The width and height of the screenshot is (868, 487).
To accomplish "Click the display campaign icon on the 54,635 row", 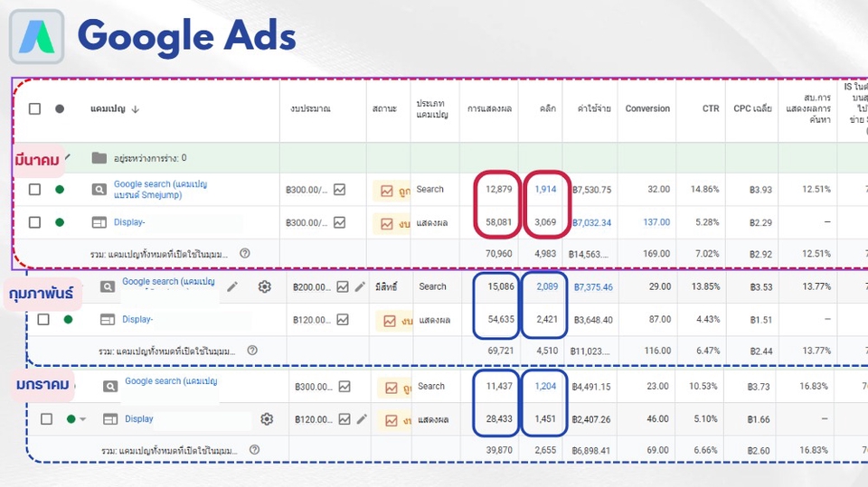I will coord(108,319).
